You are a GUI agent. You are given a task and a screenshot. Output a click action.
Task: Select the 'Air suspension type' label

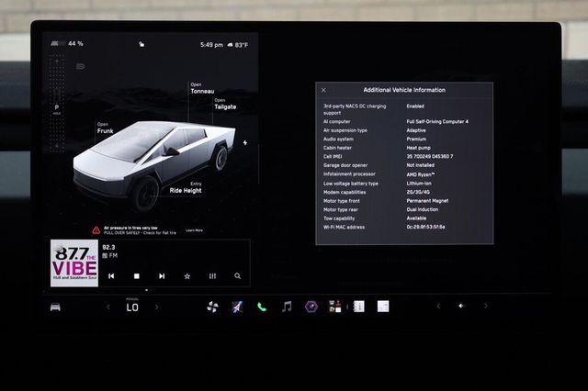point(345,130)
